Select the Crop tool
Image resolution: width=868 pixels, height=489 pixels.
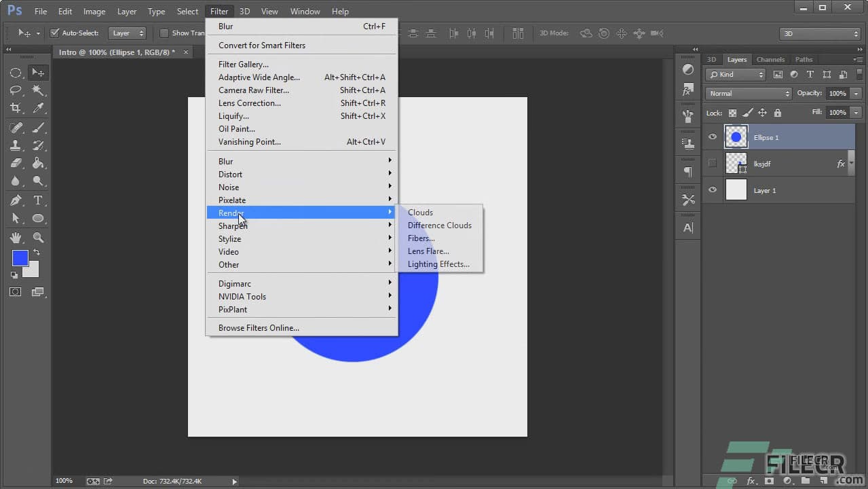16,108
